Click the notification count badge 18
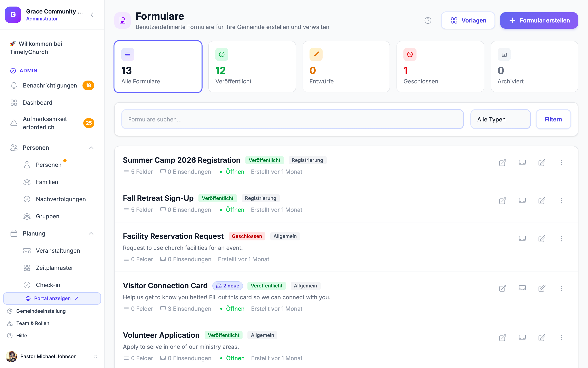Viewport: 588px width, 368px height. [88, 85]
